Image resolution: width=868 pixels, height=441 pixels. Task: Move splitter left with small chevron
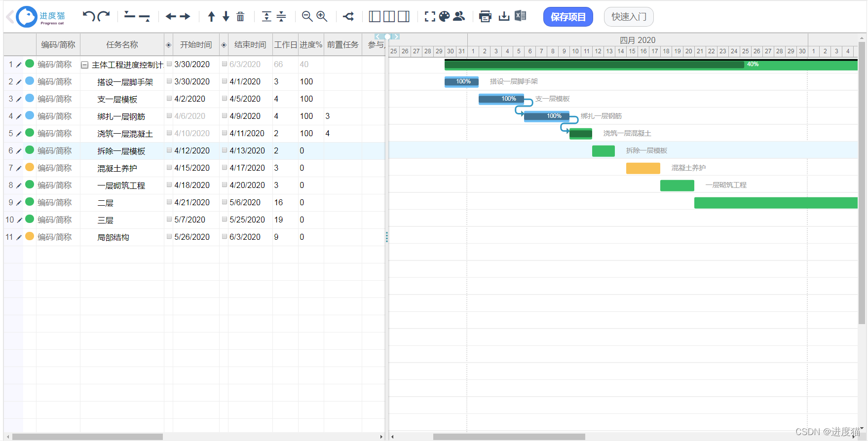click(x=378, y=37)
